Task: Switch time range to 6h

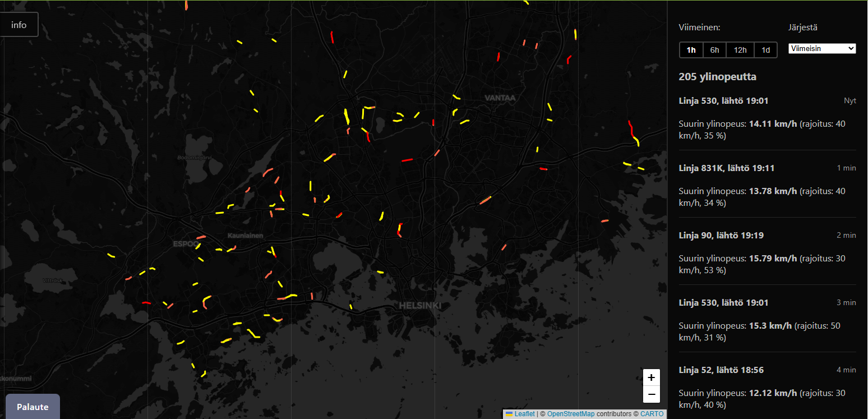Action: 714,50
